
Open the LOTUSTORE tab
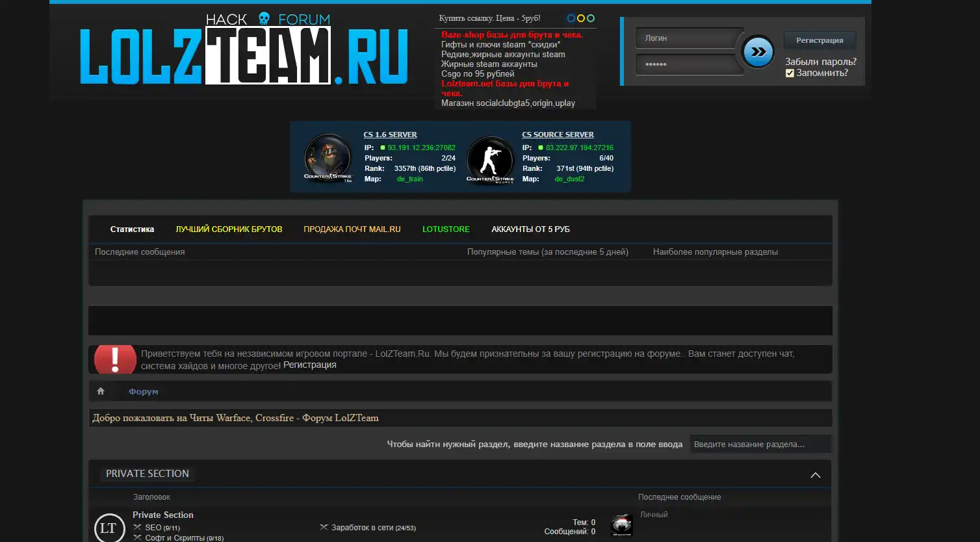[446, 229]
